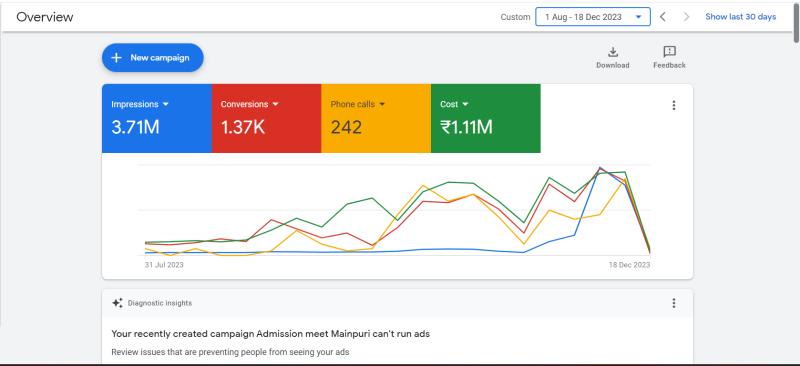Expand the Conversions metric dropdown
This screenshot has height=366, width=800.
coord(276,104)
